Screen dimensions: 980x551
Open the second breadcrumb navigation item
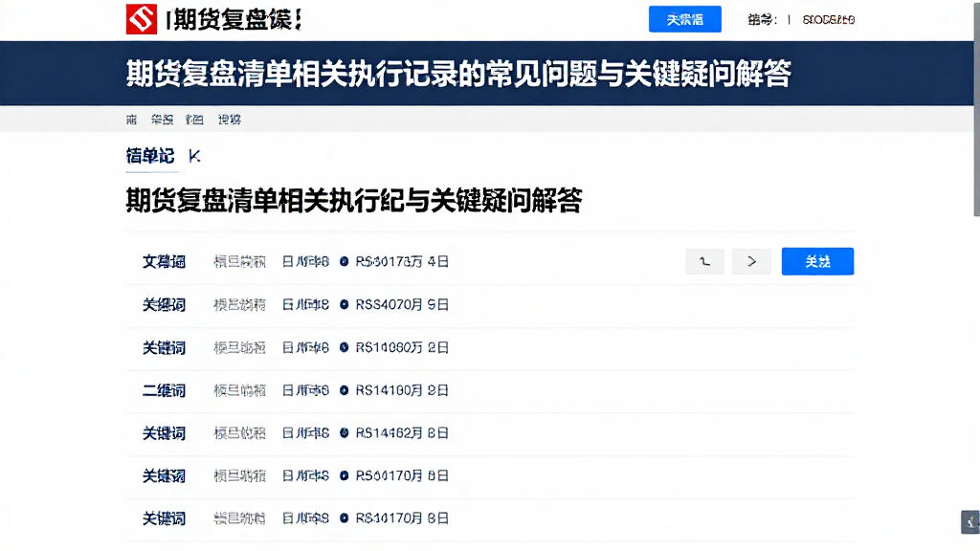[162, 120]
